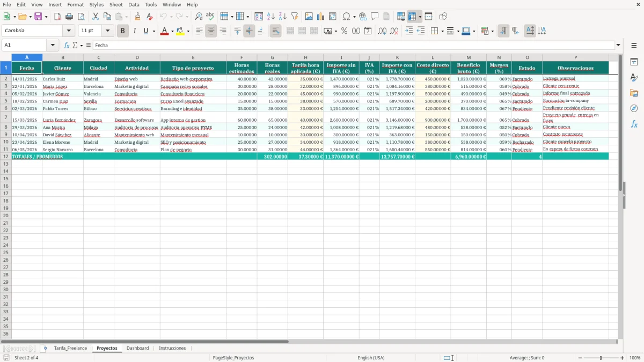This screenshot has height=362, width=644.
Task: Click Clear Direct Formatting icon
Action: point(149,17)
